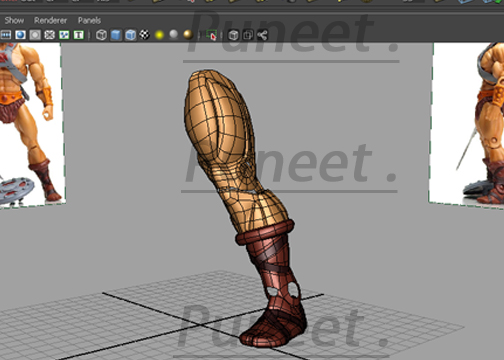
Task: Toggle the Gate Mask icon
Action: tap(35, 35)
